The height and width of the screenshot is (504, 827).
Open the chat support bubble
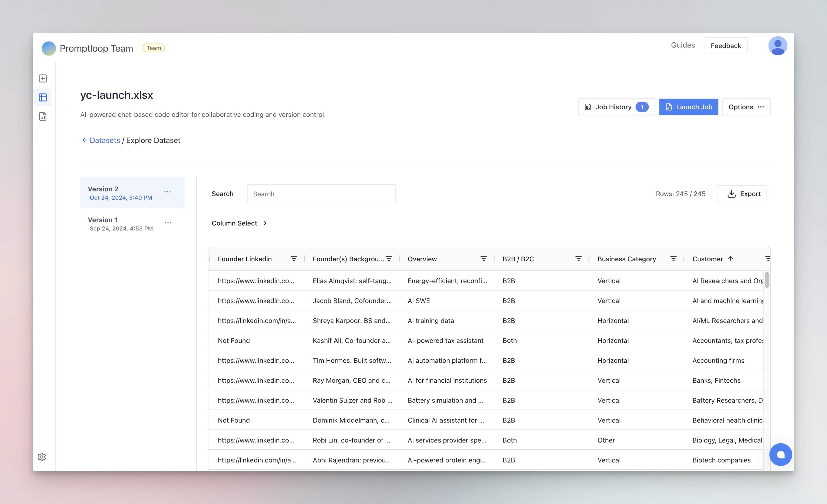(780, 454)
